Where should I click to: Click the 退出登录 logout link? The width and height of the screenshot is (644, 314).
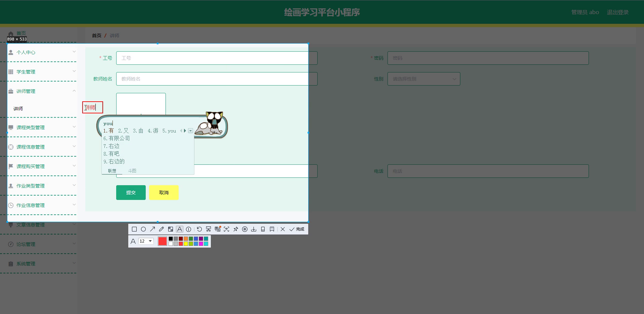point(617,12)
